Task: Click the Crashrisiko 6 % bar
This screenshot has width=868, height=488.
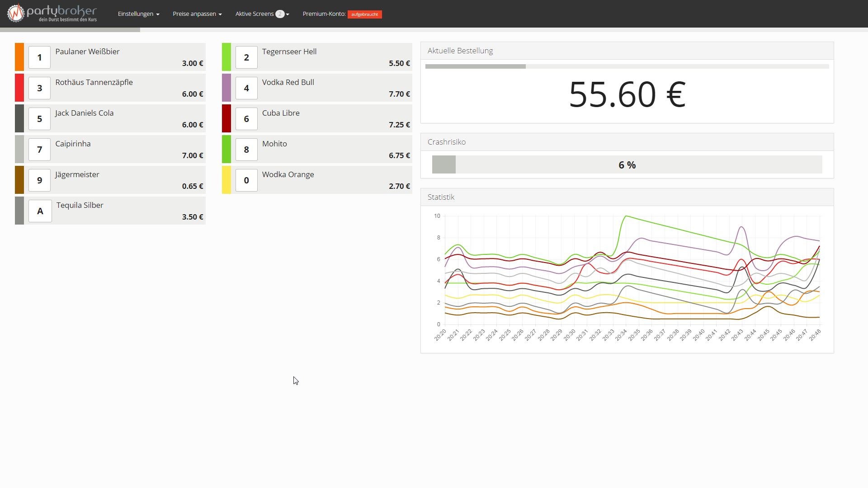Action: point(627,164)
